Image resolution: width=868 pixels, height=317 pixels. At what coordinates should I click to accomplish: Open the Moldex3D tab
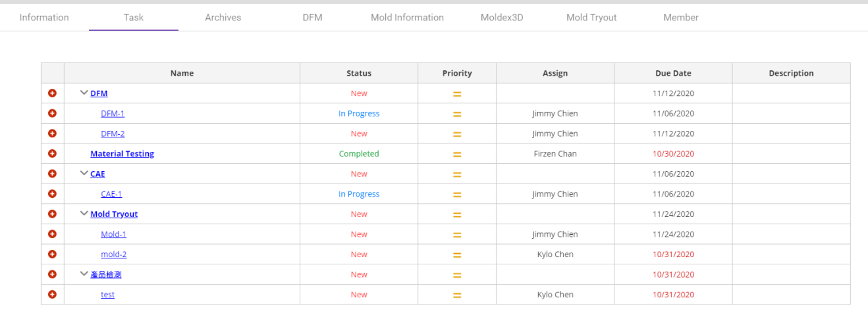click(x=502, y=17)
